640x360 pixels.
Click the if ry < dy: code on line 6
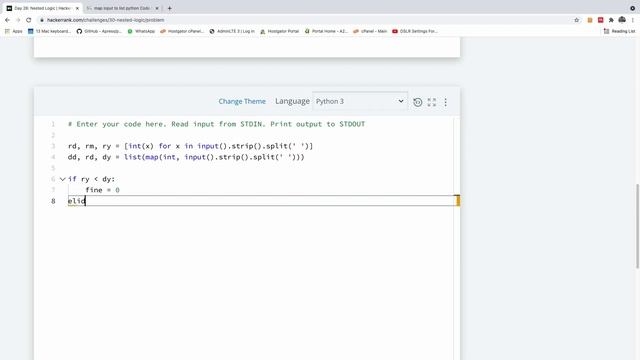click(x=91, y=179)
